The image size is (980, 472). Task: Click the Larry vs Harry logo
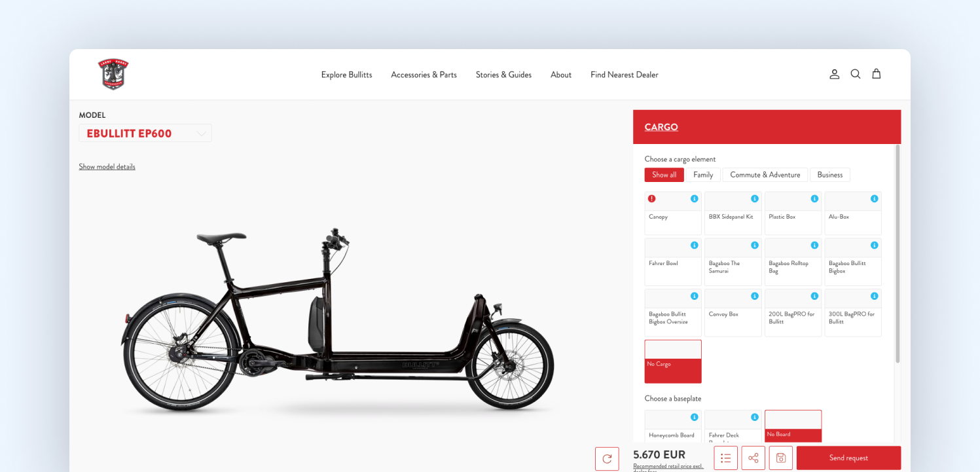[113, 74]
